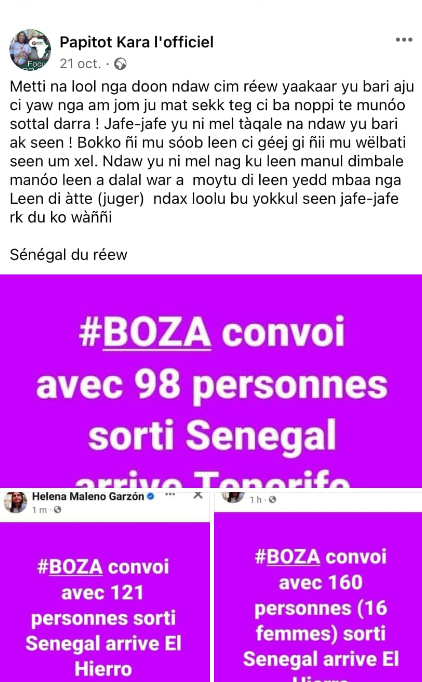Click the blue verified badge next to Helena
The height and width of the screenshot is (682, 422).
(151, 496)
